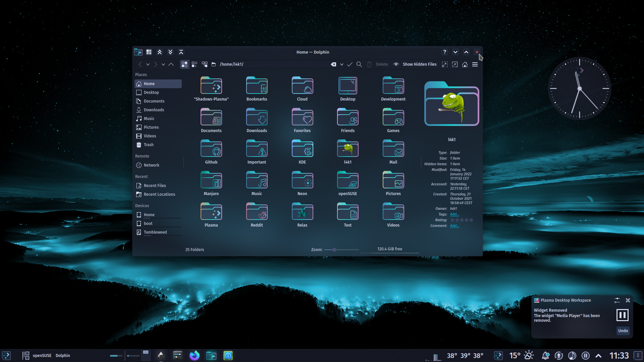The width and height of the screenshot is (644, 362).
Task: Edit the /home/l4k1/ location field
Action: pyautogui.click(x=273, y=64)
